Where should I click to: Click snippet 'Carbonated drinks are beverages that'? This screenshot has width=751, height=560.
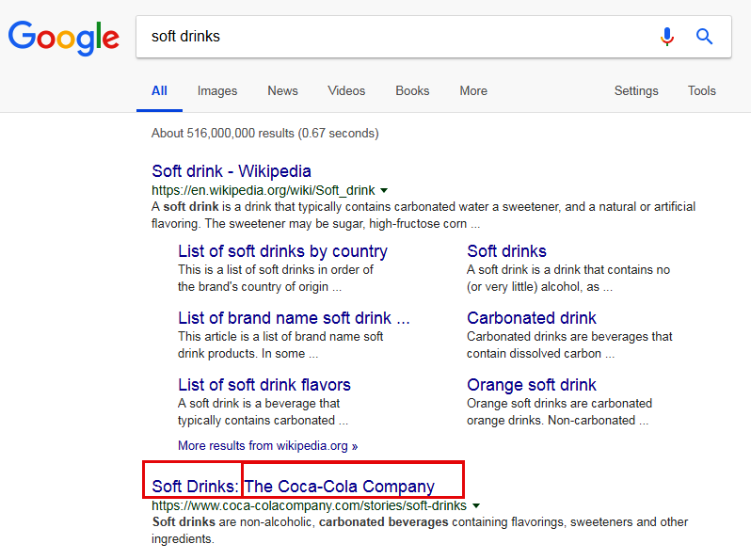pos(569,337)
